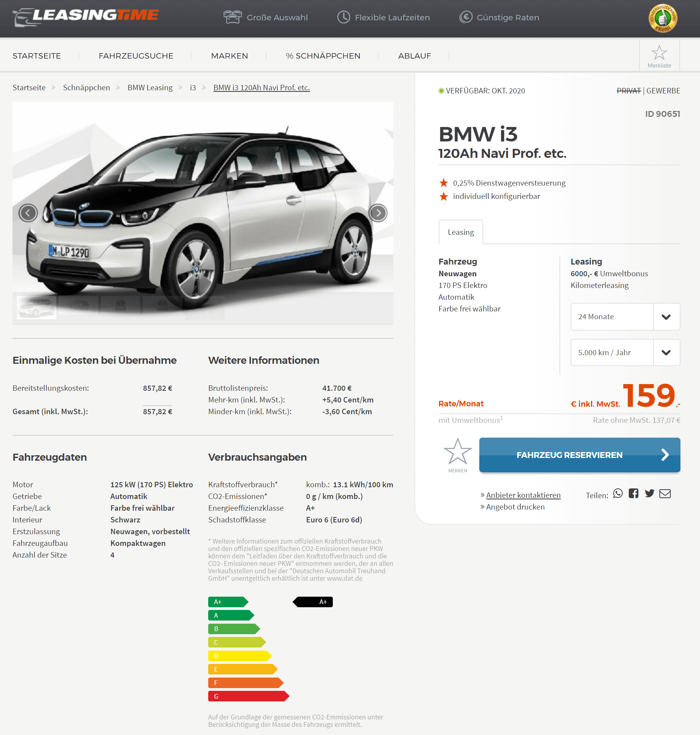700x735 pixels.
Task: Select the Leasing tab
Action: 461,232
